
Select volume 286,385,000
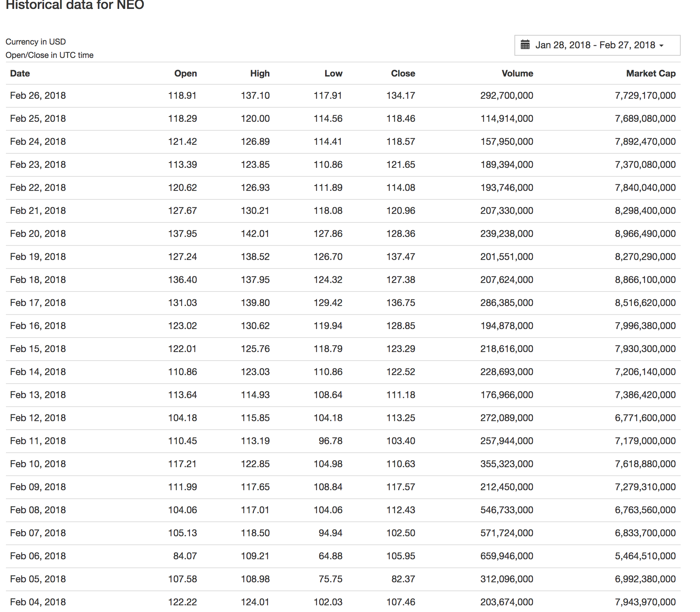[x=507, y=303]
